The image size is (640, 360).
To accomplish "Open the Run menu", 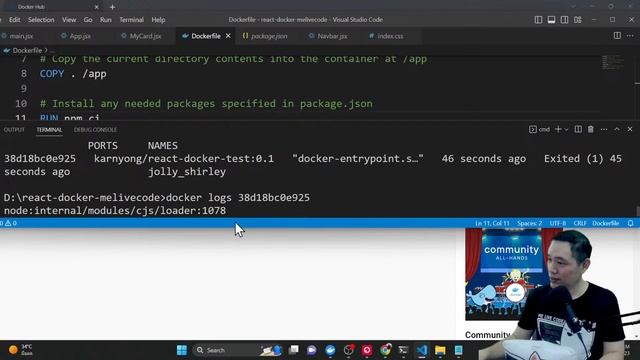I will [106, 20].
